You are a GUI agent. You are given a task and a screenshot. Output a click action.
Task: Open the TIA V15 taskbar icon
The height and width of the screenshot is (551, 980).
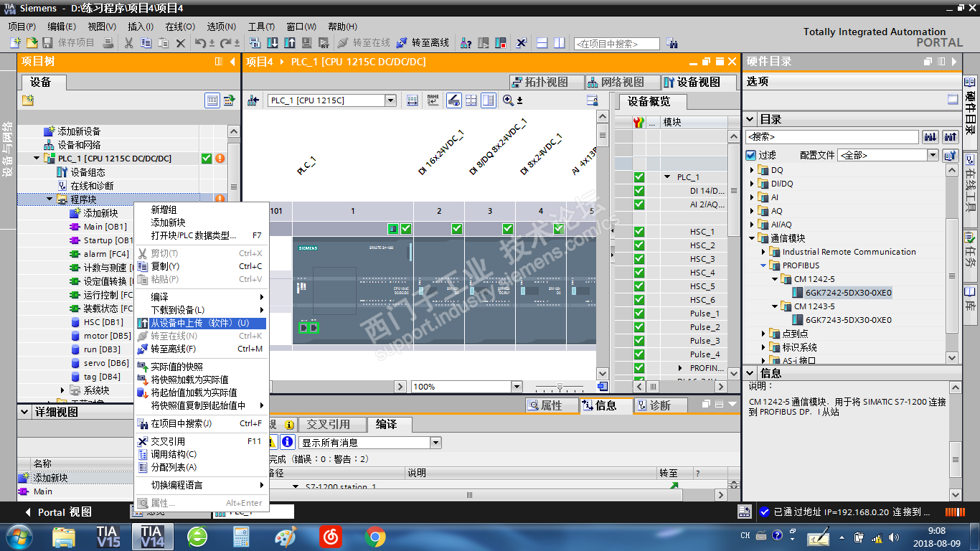pos(108,536)
